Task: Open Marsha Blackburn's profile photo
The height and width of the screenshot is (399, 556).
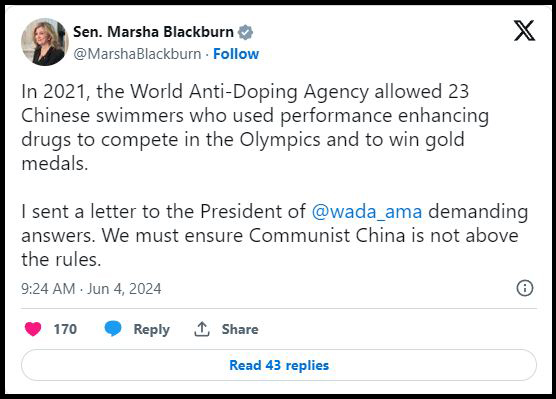Action: [45, 42]
